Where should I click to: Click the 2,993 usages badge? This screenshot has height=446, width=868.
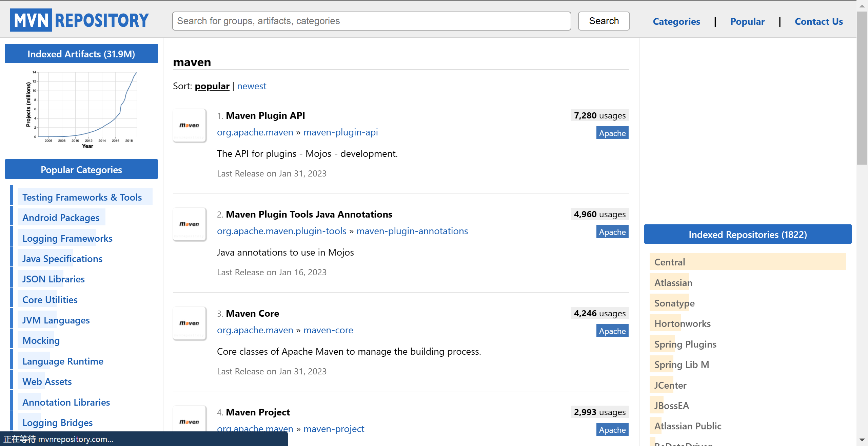[600, 412]
